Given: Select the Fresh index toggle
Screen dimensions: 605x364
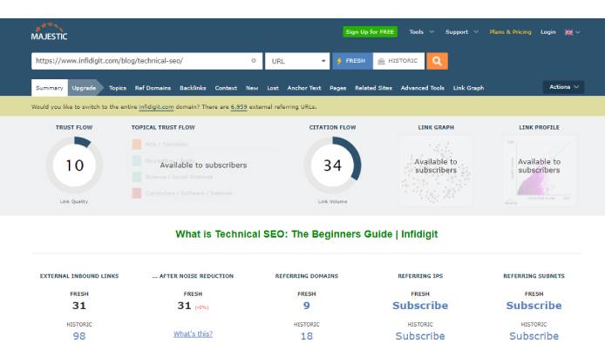Looking at the screenshot, I should (x=352, y=61).
